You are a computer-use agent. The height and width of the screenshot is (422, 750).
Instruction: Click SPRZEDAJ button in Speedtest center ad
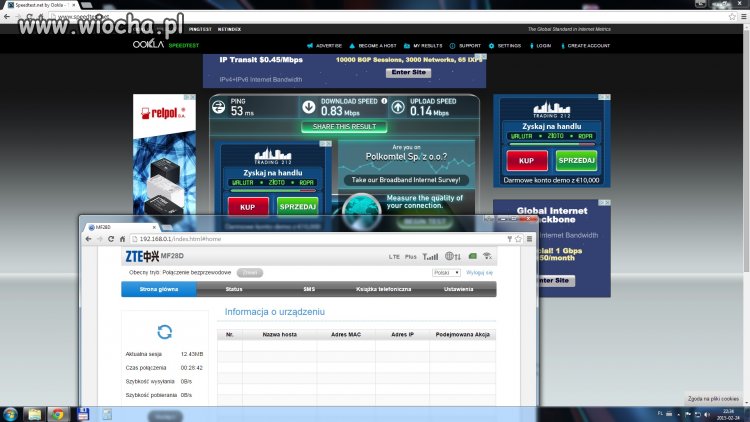(x=298, y=207)
